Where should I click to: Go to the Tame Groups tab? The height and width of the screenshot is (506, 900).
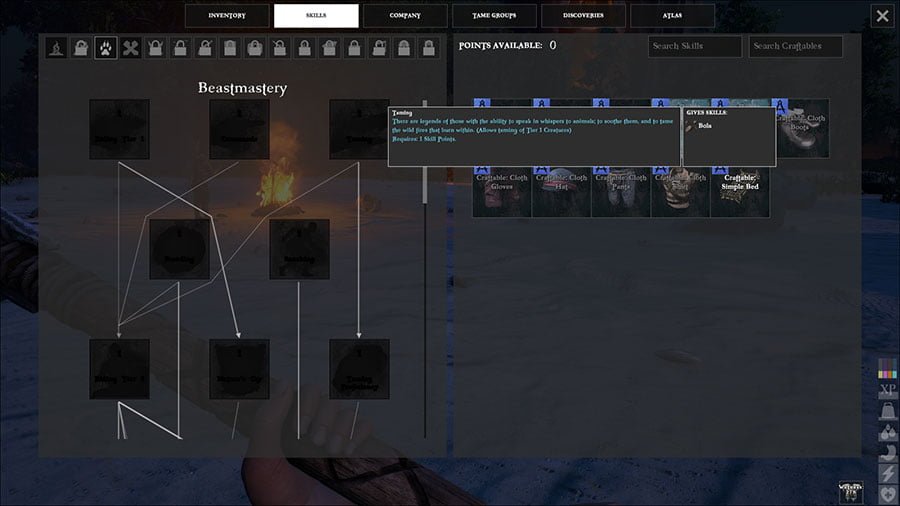(x=494, y=16)
